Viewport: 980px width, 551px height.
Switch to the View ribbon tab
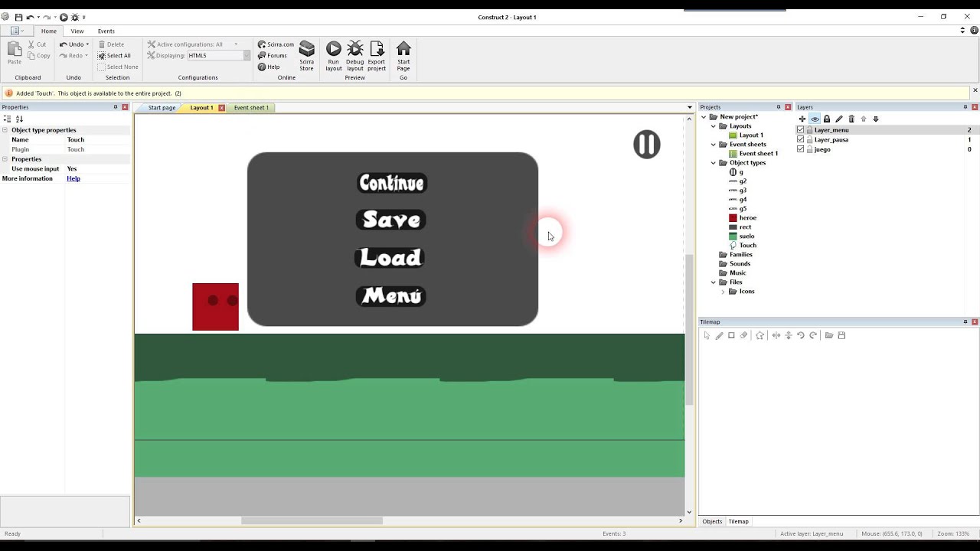[x=77, y=31]
